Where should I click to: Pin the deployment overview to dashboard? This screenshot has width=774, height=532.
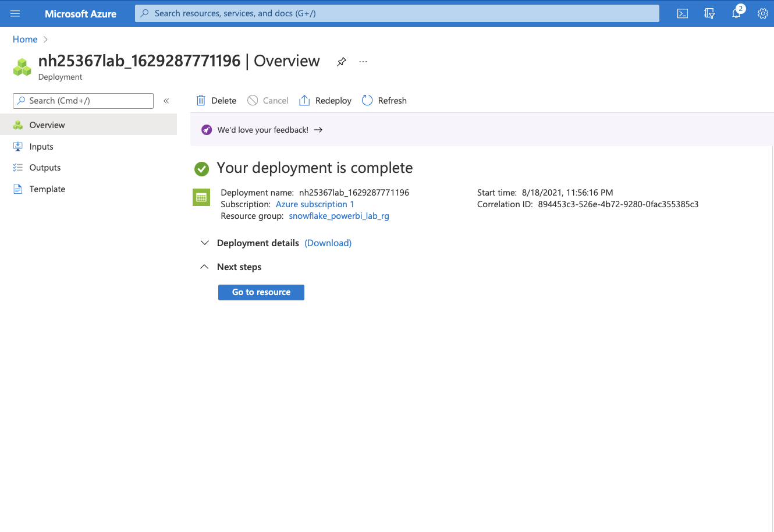coord(342,62)
